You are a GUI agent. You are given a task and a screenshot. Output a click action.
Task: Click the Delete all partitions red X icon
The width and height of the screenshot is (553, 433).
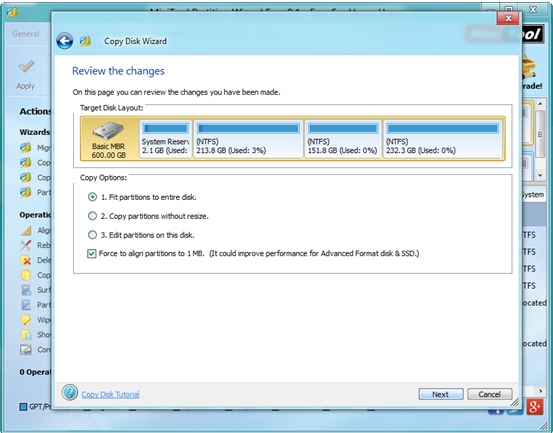pyautogui.click(x=25, y=260)
